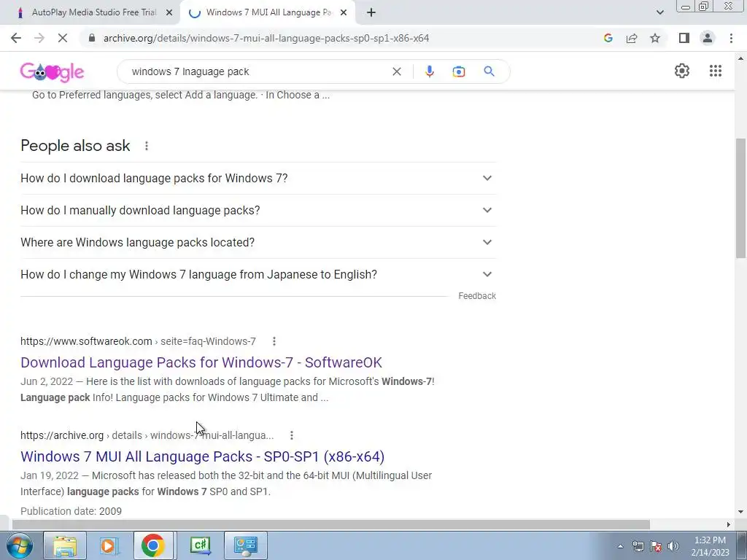
Task: Open the Windows Start button
Action: 20,545
